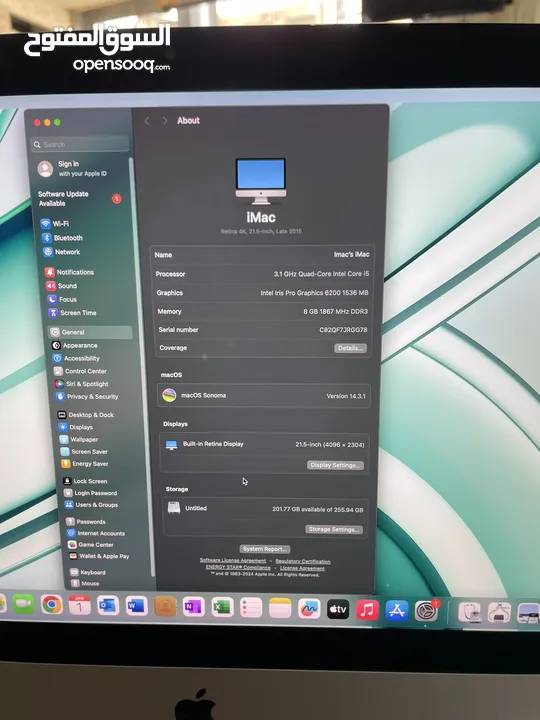
Task: Open Bluetooth settings in sidebar
Action: pyautogui.click(x=62, y=238)
